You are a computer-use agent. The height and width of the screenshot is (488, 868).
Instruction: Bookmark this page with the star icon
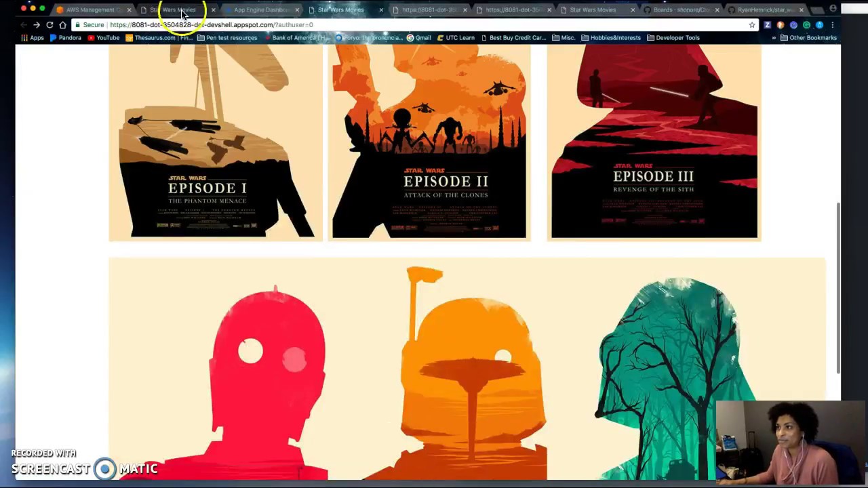(x=752, y=25)
